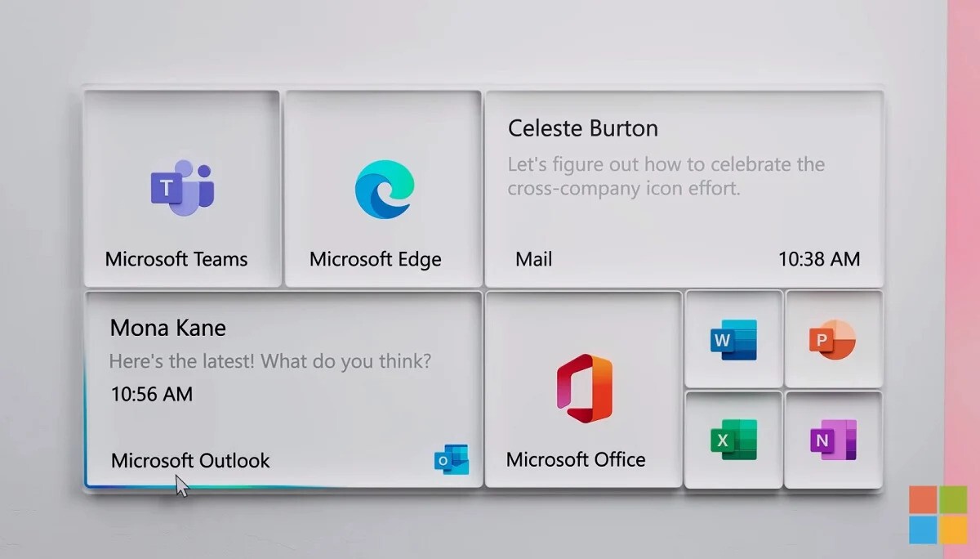The image size is (980, 559).
Task: Open message 'Here's the latest! What do you think?'
Action: pyautogui.click(x=270, y=361)
